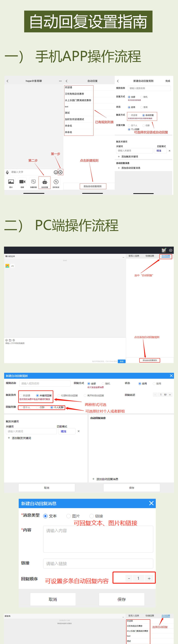
Task: Select the 视频 video camera icon
Action: click(x=22, y=182)
